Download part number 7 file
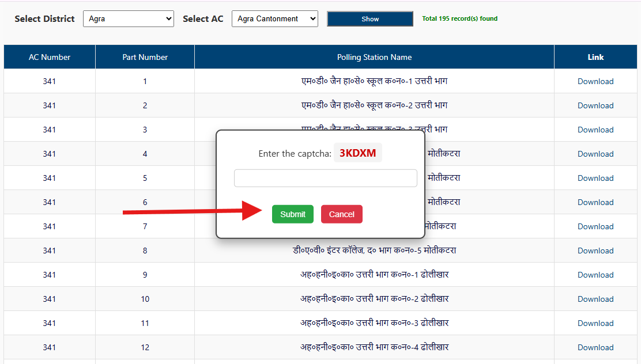641x364 pixels. 595,226
